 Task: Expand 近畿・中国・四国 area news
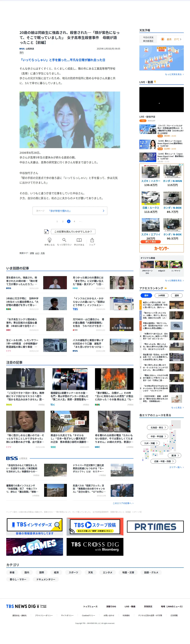pos(163,461)
